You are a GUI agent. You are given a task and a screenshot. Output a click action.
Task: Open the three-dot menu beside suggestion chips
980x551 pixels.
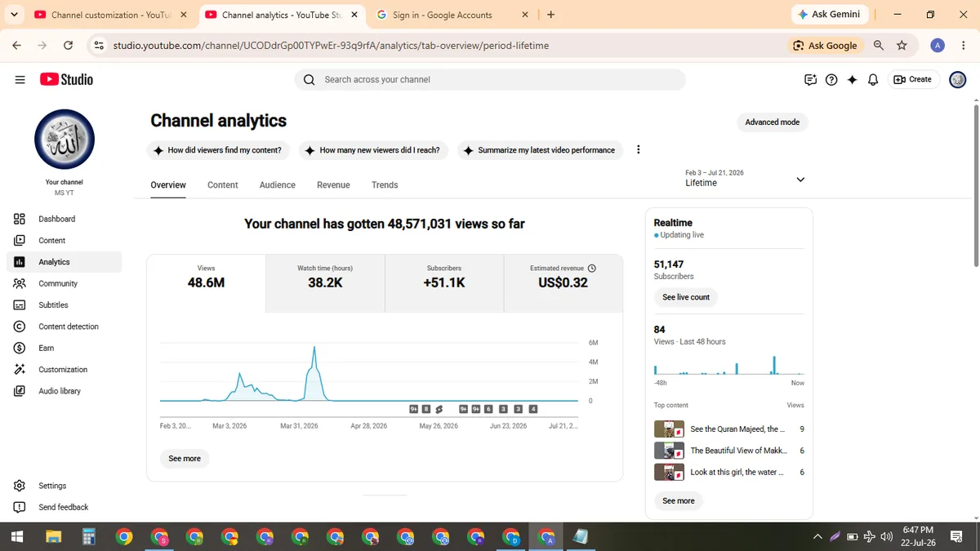coord(639,150)
